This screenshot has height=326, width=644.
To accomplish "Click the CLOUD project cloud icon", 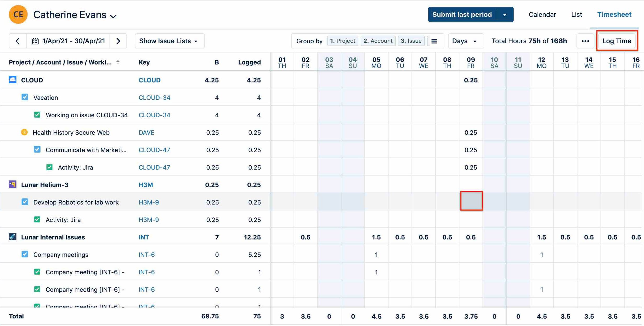I will pyautogui.click(x=12, y=80).
